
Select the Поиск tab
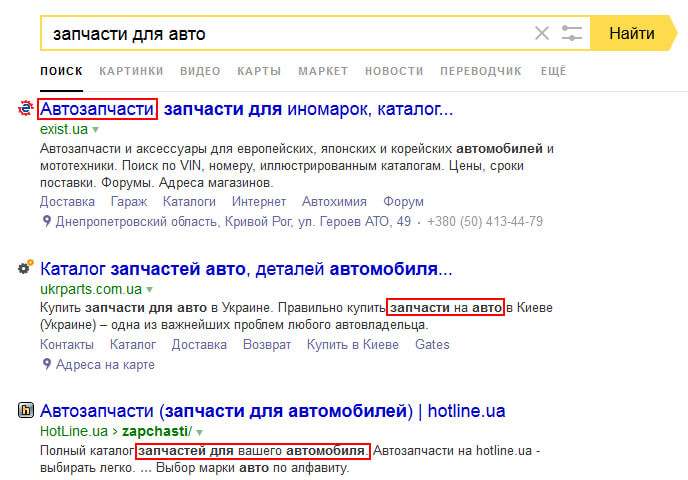61,71
